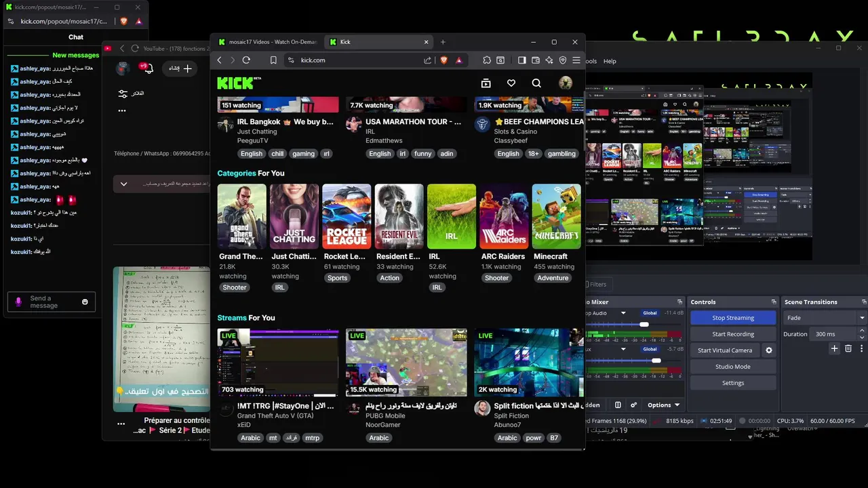Click the Send a message chat field

pos(52,302)
